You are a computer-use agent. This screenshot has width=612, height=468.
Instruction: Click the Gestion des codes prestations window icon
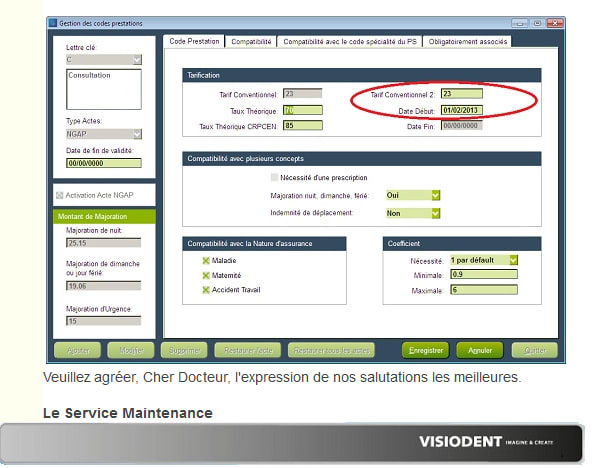point(54,22)
